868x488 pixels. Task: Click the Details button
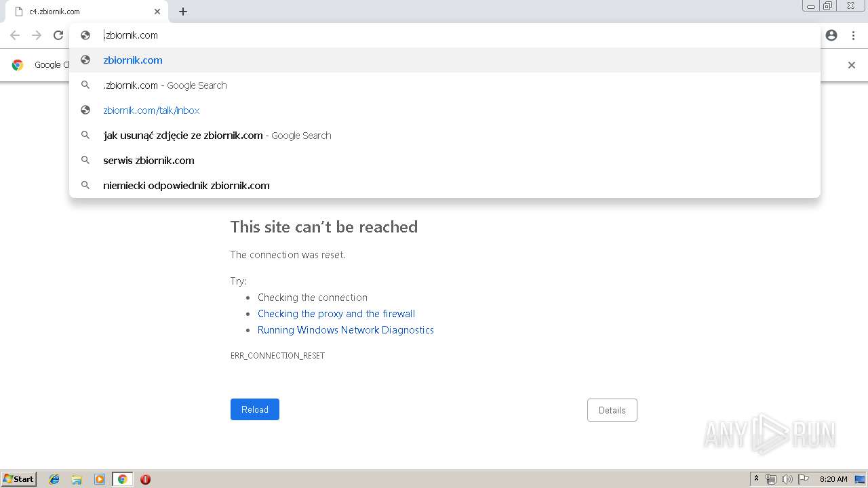tap(612, 410)
